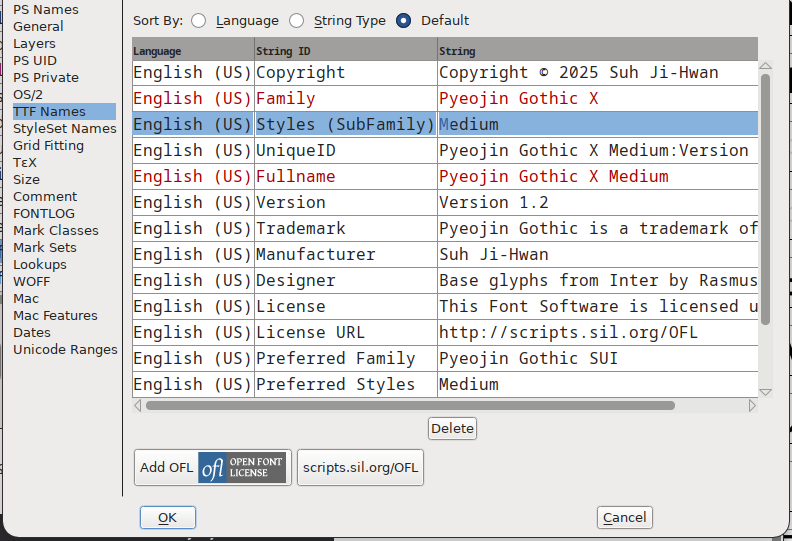Open the Size section
The height and width of the screenshot is (541, 792).
tap(26, 179)
